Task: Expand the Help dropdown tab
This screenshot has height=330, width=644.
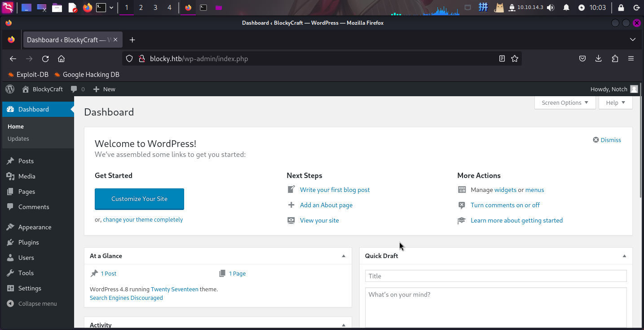Action: tap(615, 103)
